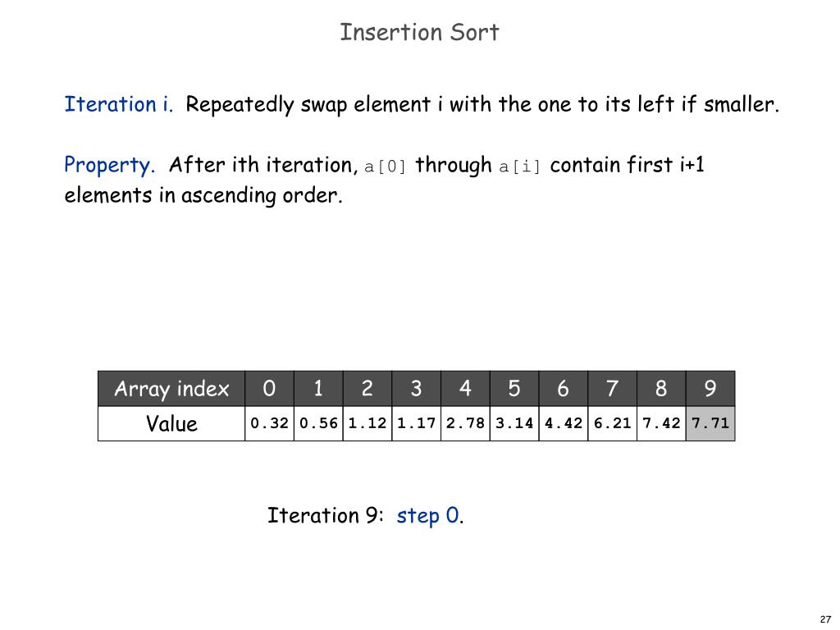
Task: Select the value cell 6.21
Action: (612, 424)
